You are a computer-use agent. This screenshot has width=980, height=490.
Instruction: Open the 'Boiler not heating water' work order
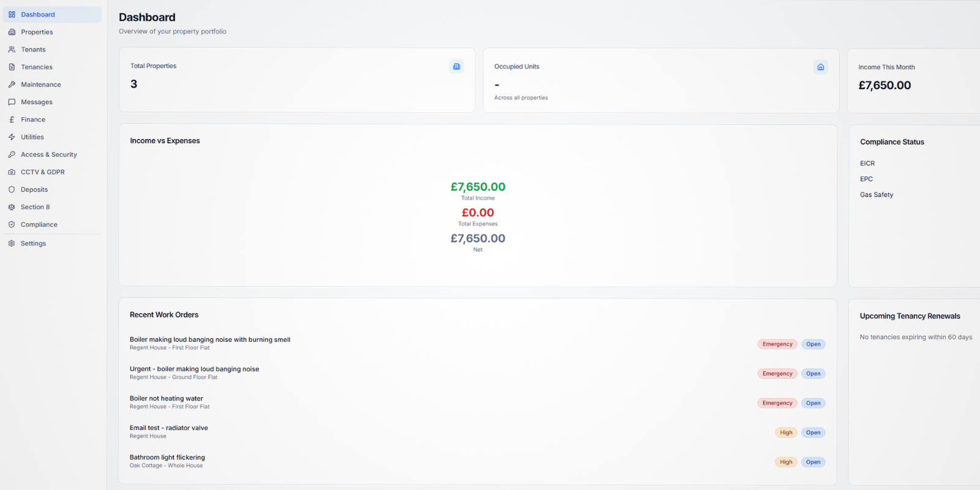pos(166,398)
